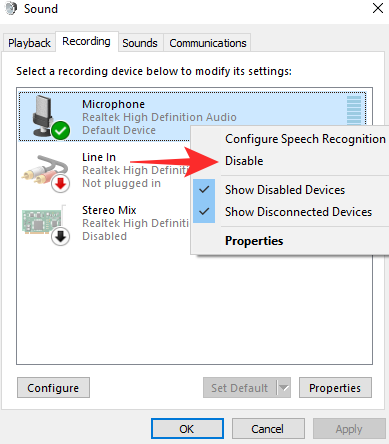The height and width of the screenshot is (444, 389).
Task: Switch to the Sounds tab
Action: [140, 43]
